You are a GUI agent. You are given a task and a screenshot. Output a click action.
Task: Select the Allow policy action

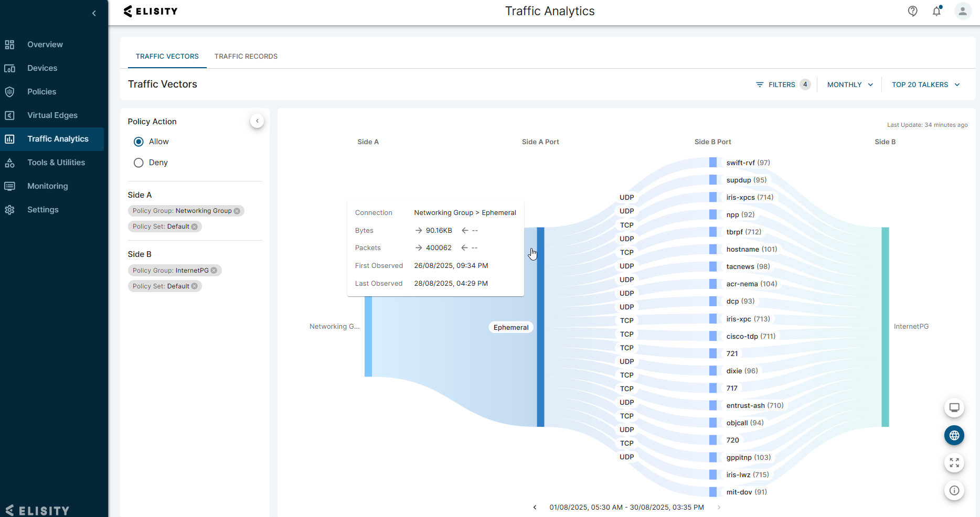(x=139, y=142)
